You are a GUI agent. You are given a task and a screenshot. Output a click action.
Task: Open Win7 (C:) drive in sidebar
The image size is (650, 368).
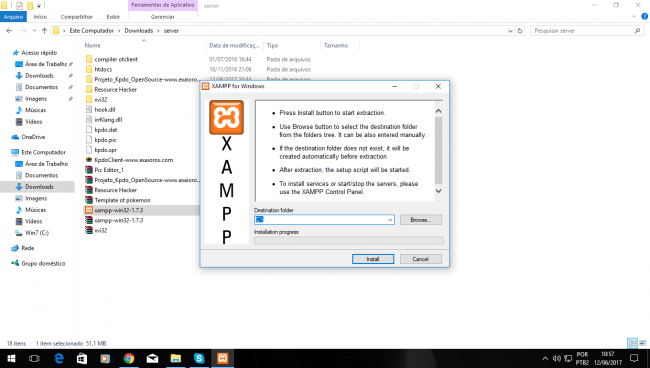coord(37,233)
